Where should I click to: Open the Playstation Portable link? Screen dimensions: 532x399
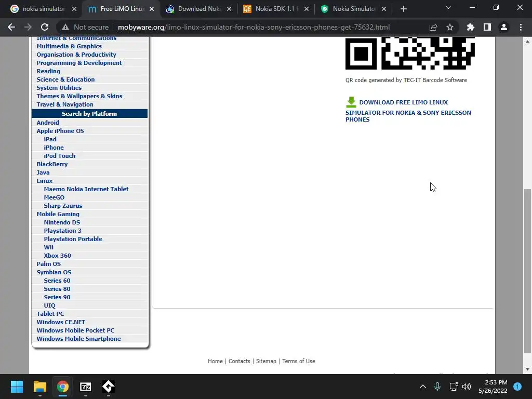pyautogui.click(x=73, y=239)
